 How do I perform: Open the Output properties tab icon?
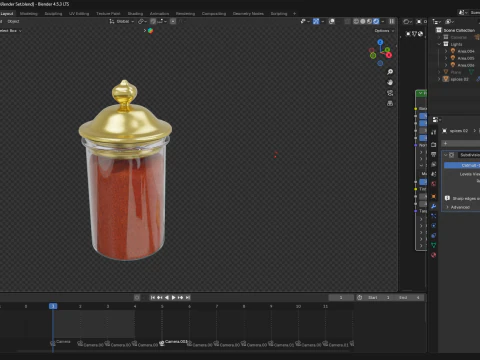433,154
